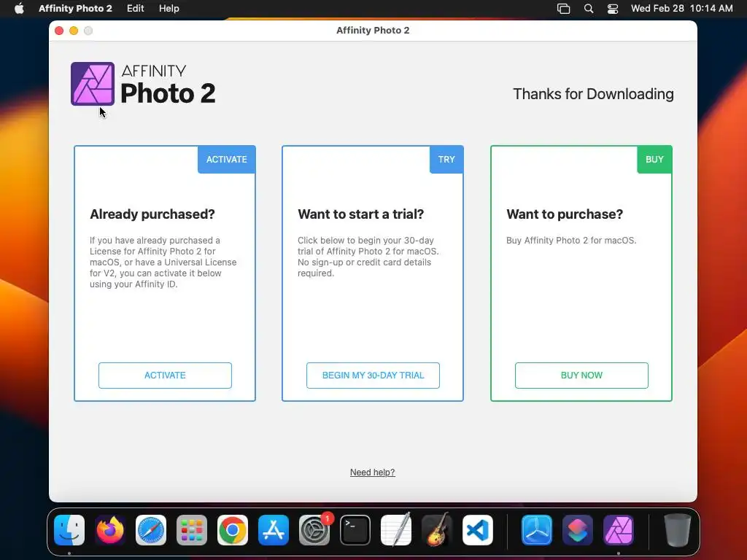Open the Affinity Photo 2 app menu
Viewport: 747px width, 560px height.
pos(75,9)
